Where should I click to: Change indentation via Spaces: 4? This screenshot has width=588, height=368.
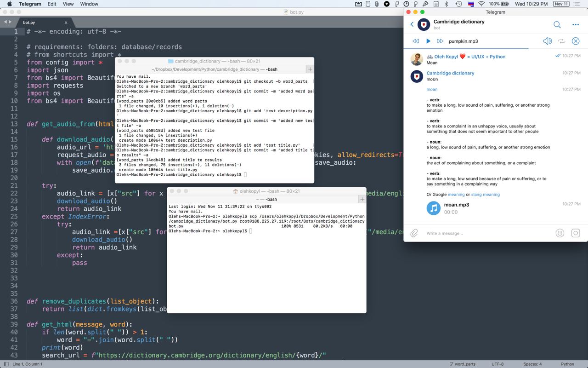[x=532, y=364]
